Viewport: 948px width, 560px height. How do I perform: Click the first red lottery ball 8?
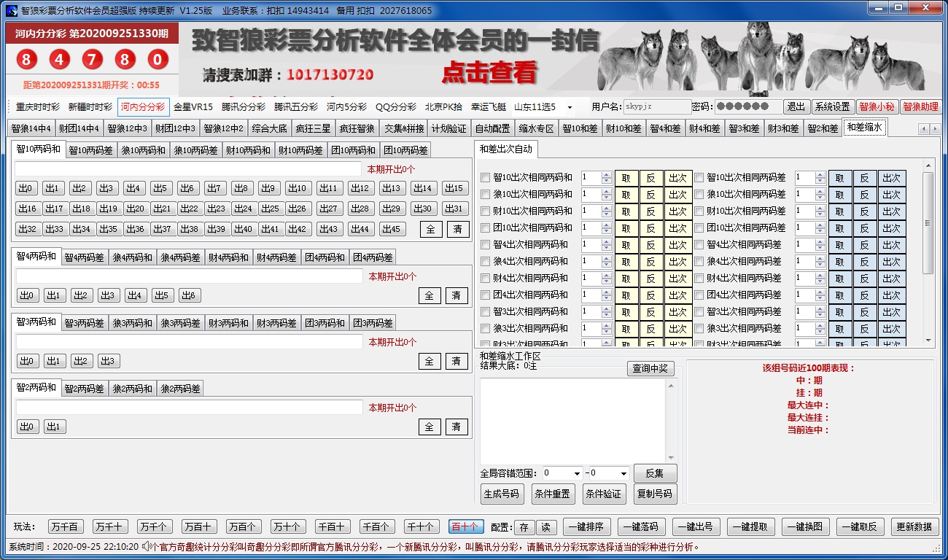point(26,59)
